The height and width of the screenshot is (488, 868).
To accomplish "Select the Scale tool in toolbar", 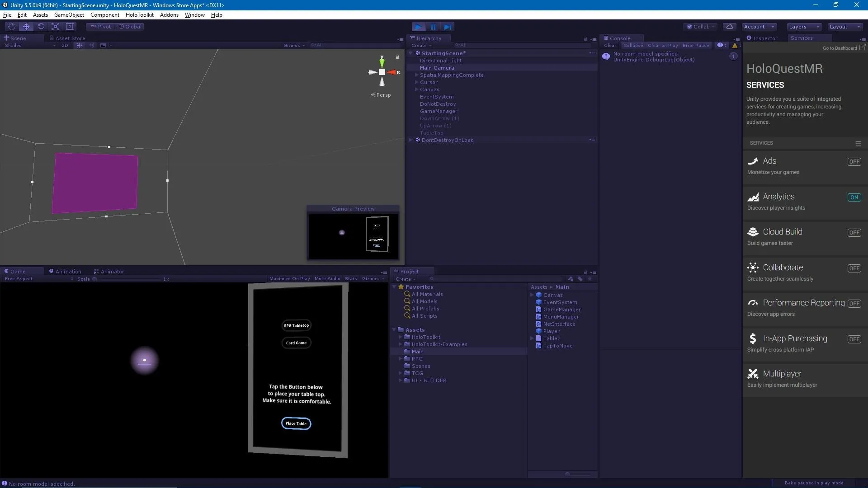I will tap(55, 27).
